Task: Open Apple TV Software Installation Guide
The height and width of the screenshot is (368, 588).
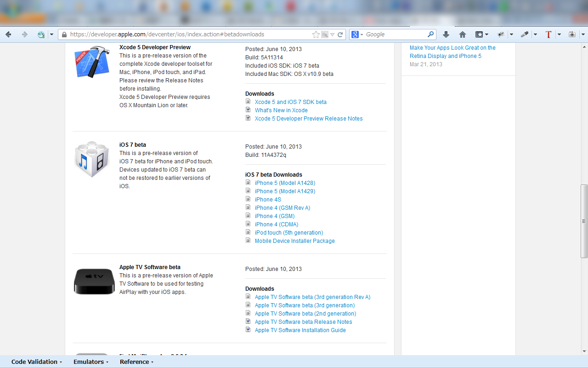Action: [300, 330]
